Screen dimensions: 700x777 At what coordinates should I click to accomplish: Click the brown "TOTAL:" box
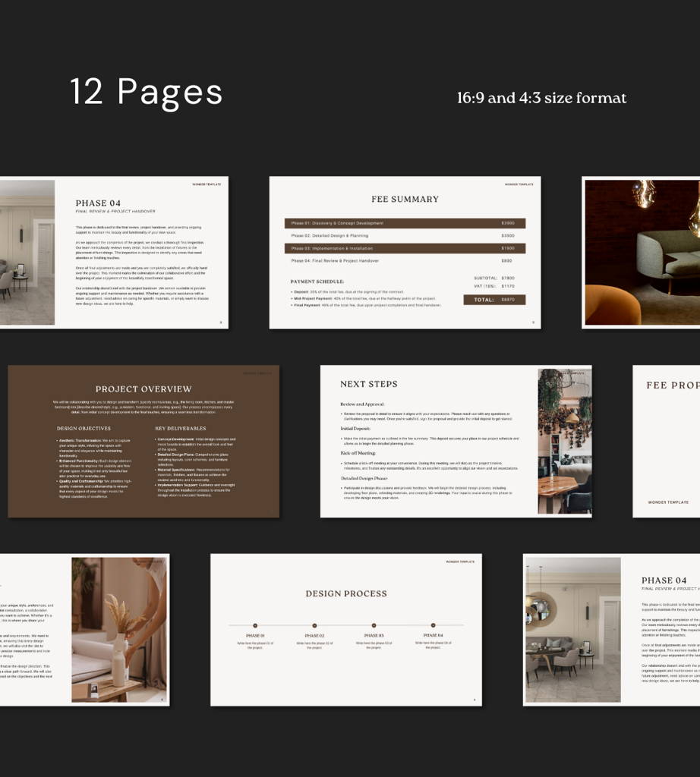(494, 300)
